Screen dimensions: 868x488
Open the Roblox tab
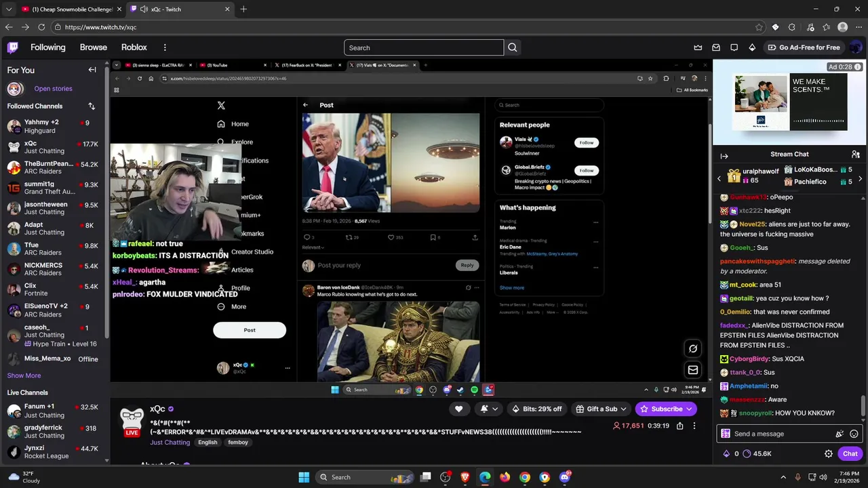pyautogui.click(x=134, y=47)
